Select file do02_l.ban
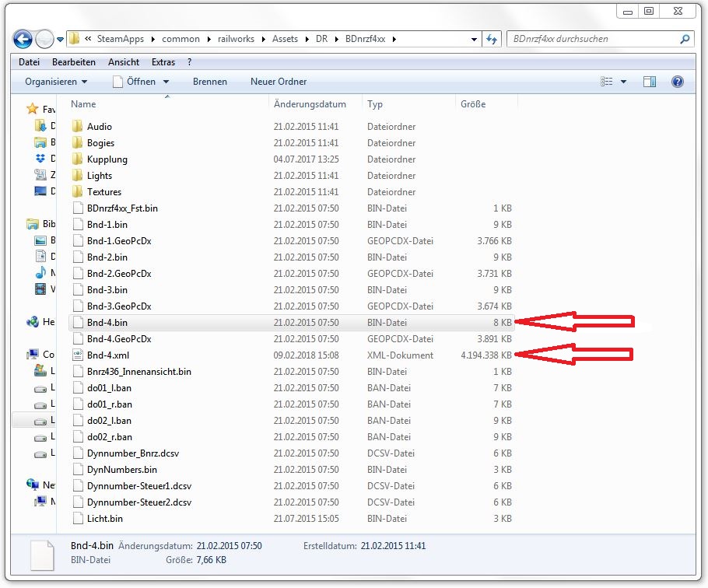Screen dimensions: 708x588 109,421
